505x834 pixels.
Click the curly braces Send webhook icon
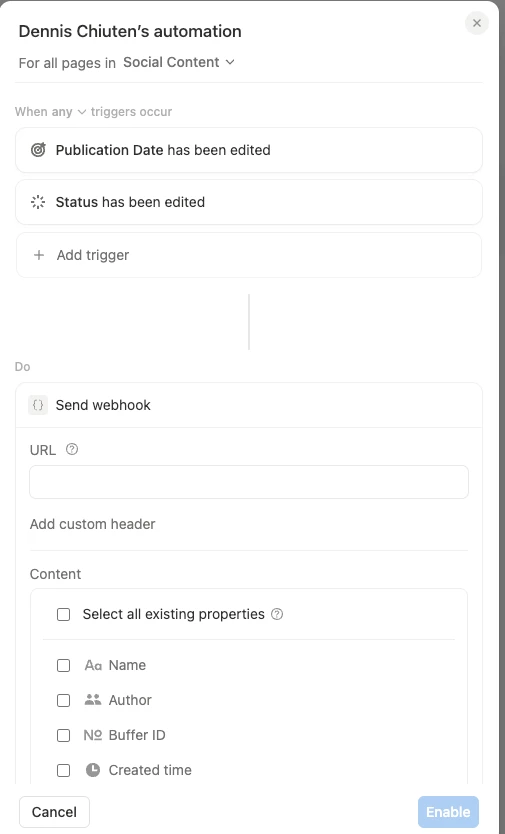click(38, 405)
